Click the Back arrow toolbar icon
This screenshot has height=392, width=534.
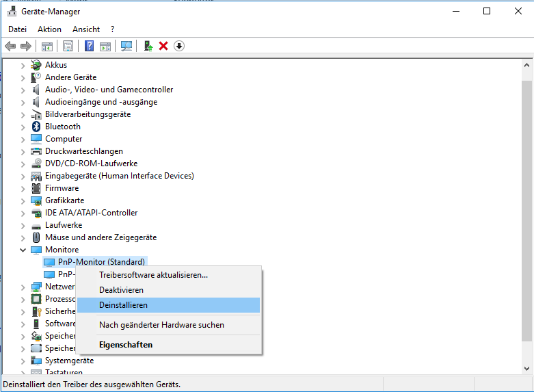point(10,46)
